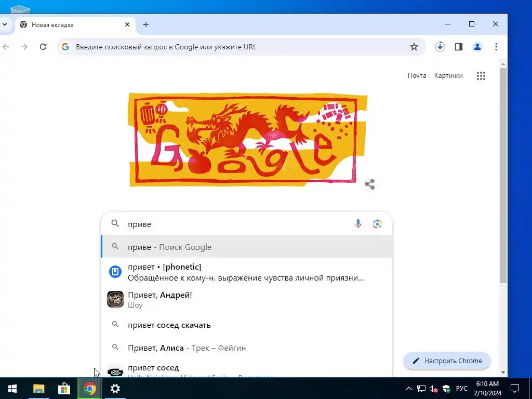Image resolution: width=532 pixels, height=399 pixels.
Task: Open the Chrome profile avatar
Action: click(x=477, y=47)
